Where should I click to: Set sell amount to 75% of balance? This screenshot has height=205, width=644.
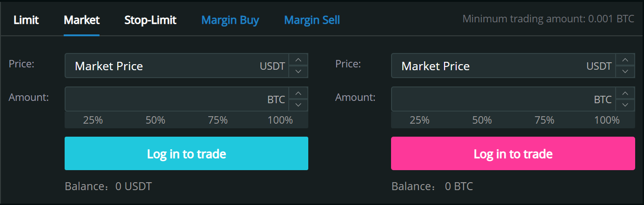(x=544, y=120)
